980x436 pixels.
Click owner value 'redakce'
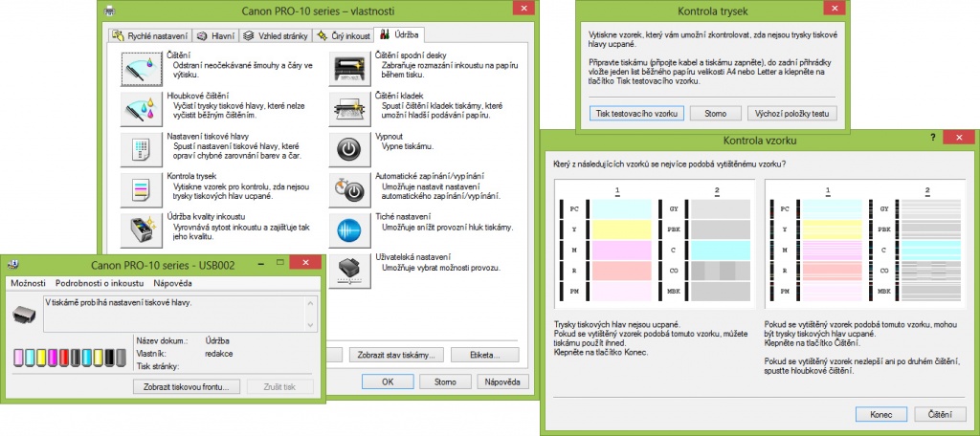[x=219, y=354]
